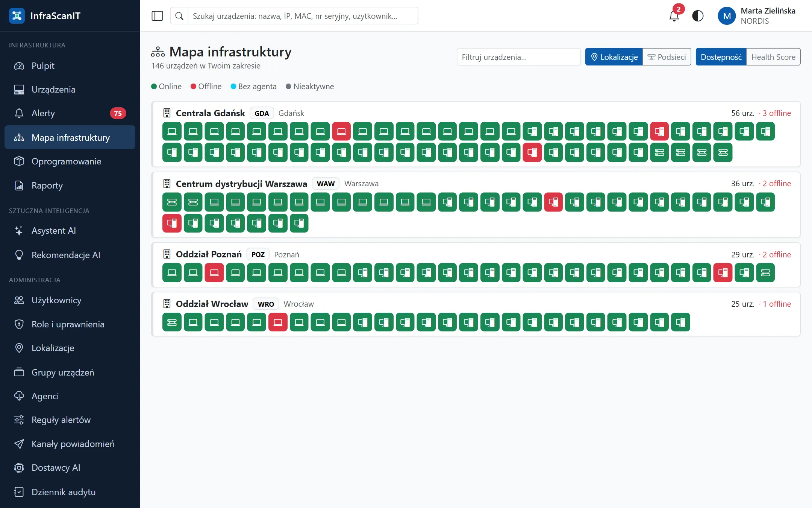
Task: Click the offline laptop in Centrala Gdańsk
Action: pos(341,131)
